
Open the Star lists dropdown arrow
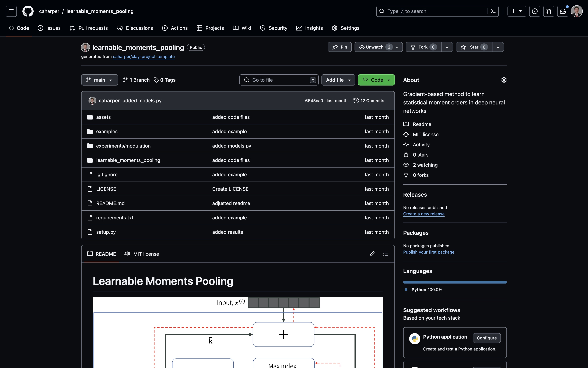click(x=498, y=47)
